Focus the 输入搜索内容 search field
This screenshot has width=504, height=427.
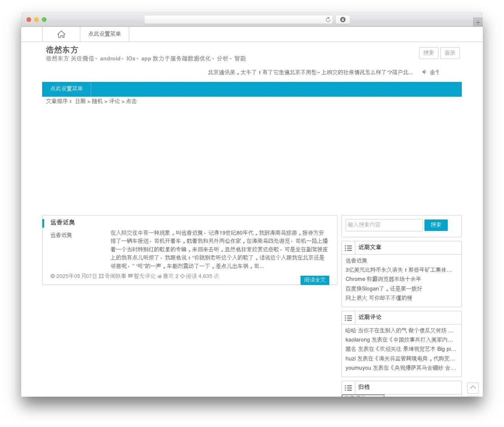tap(384, 225)
